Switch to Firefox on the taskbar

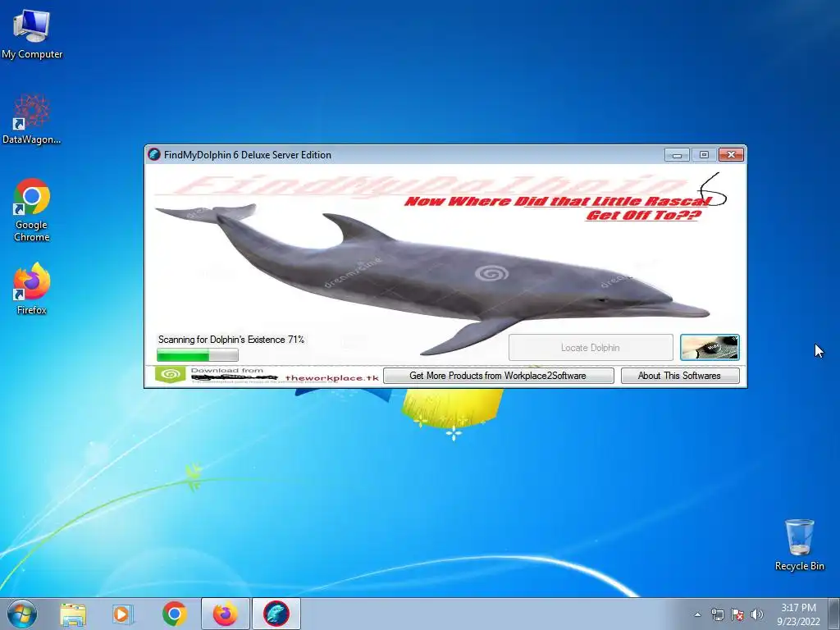[225, 614]
